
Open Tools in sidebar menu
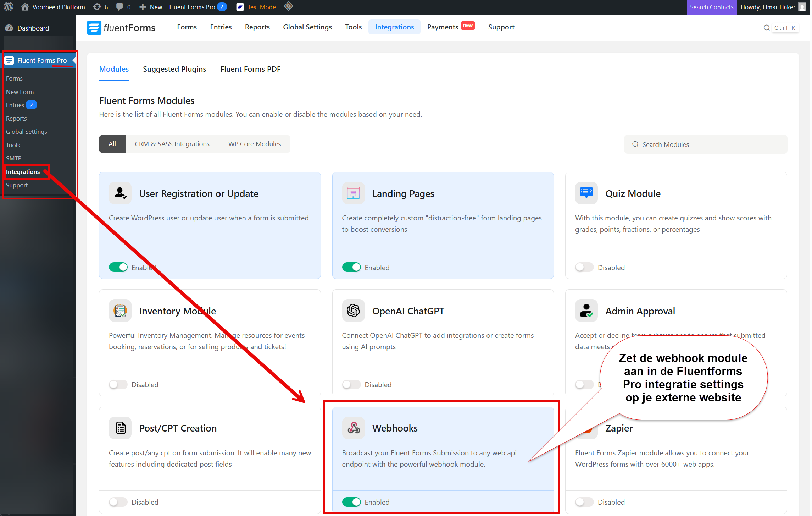tap(13, 145)
